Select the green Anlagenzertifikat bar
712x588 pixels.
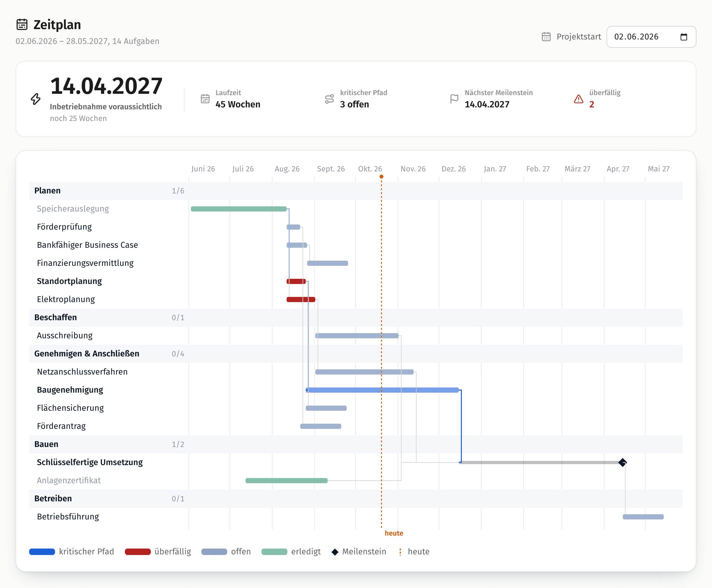click(x=287, y=480)
